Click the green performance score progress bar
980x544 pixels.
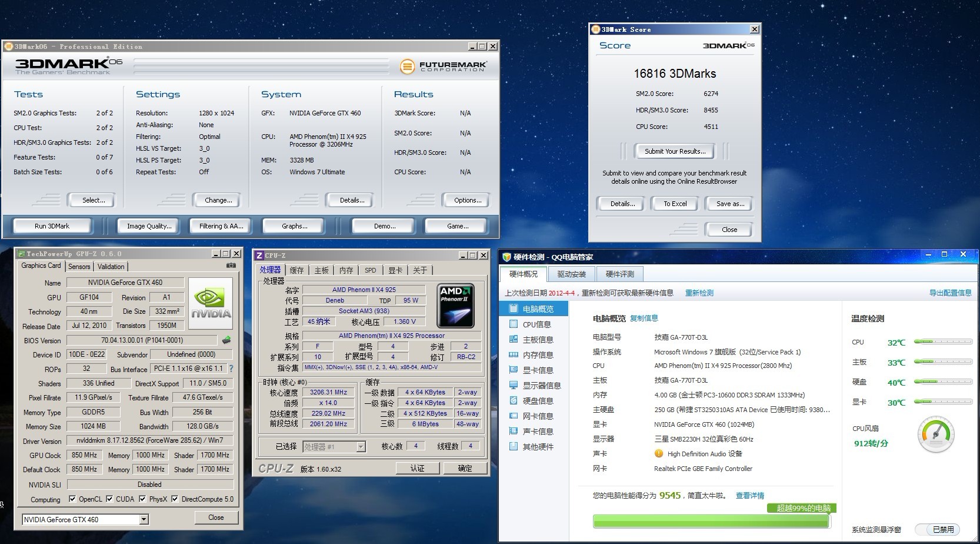[711, 521]
